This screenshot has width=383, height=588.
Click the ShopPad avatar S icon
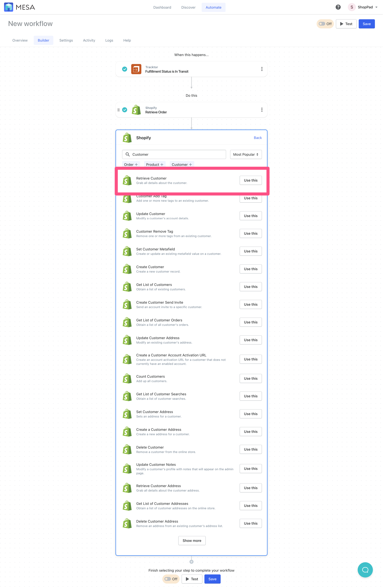click(x=352, y=7)
